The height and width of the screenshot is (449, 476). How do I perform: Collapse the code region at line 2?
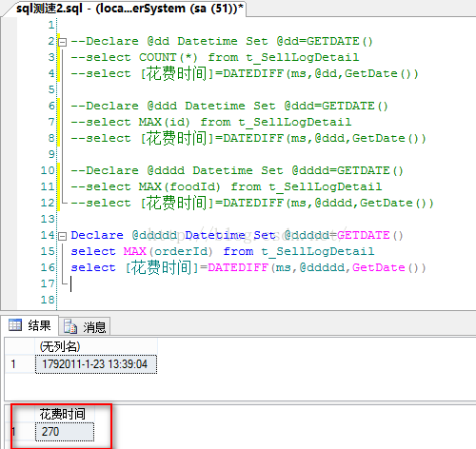click(63, 42)
